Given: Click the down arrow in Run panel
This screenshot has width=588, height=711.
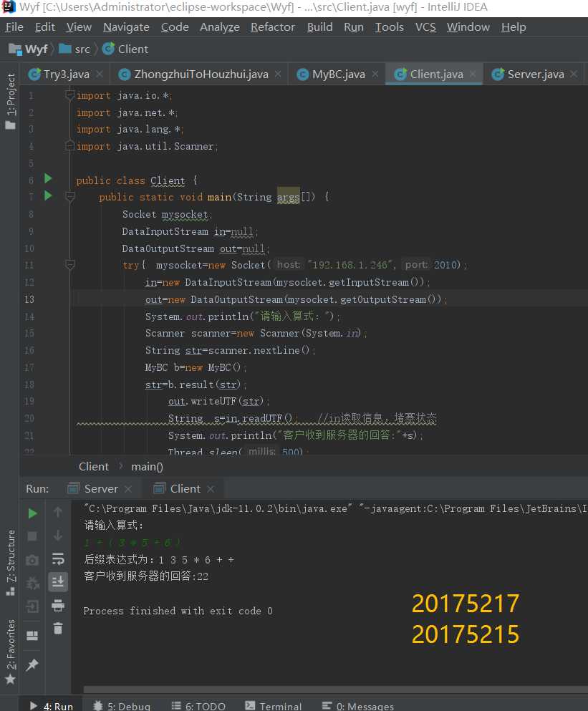Looking at the screenshot, I should pyautogui.click(x=57, y=536).
